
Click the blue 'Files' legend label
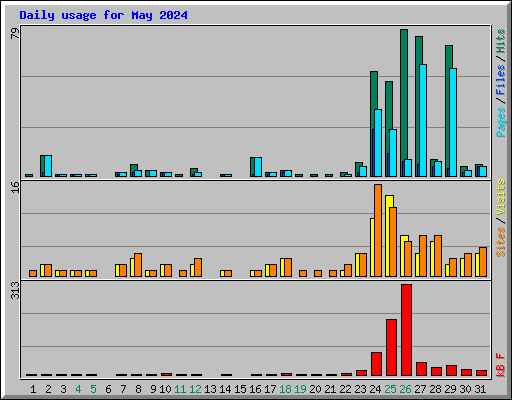501,80
